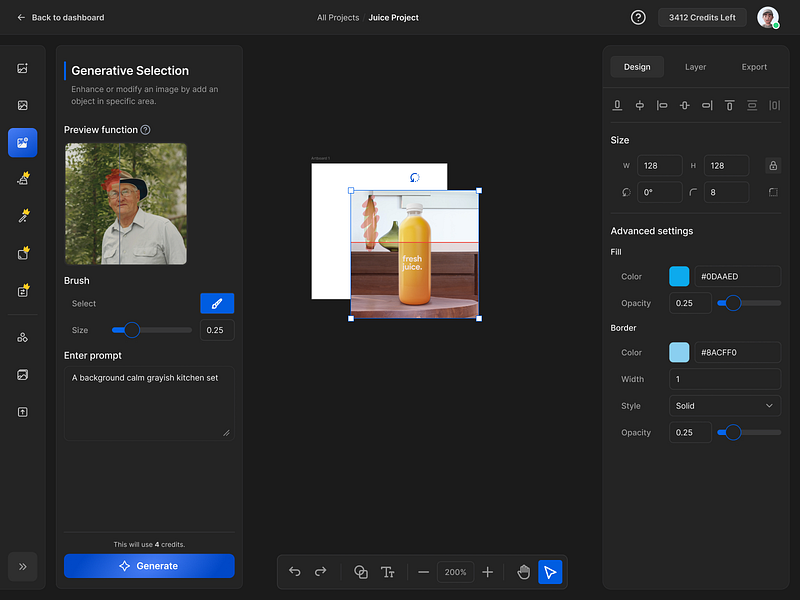Click the fill color swatch
The height and width of the screenshot is (600, 800).
point(679,277)
